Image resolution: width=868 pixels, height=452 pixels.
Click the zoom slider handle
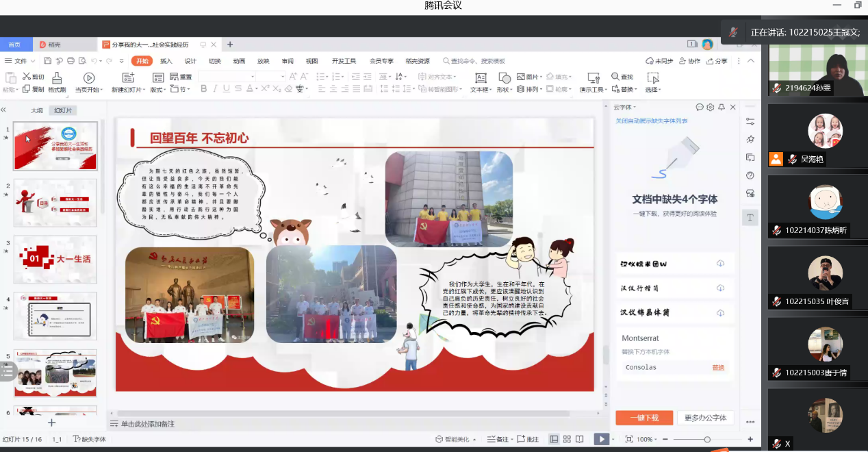click(707, 439)
